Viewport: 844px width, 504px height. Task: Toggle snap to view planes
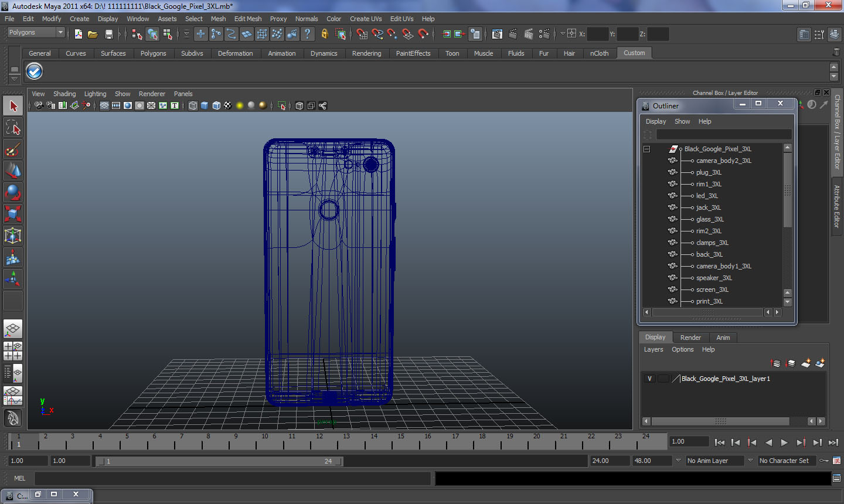pyautogui.click(x=408, y=34)
